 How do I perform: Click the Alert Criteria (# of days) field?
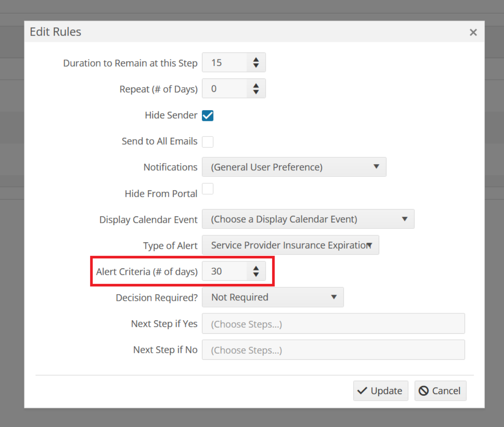pyautogui.click(x=224, y=271)
